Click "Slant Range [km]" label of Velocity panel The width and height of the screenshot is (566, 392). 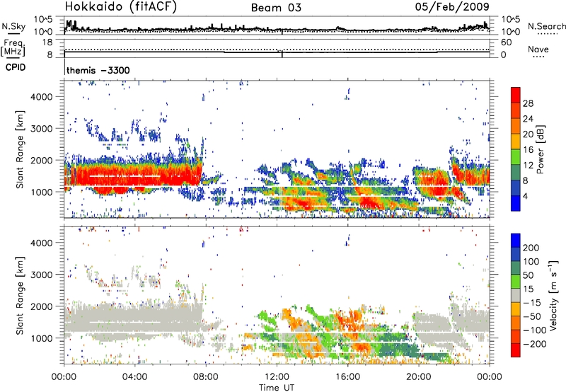click(x=20, y=295)
